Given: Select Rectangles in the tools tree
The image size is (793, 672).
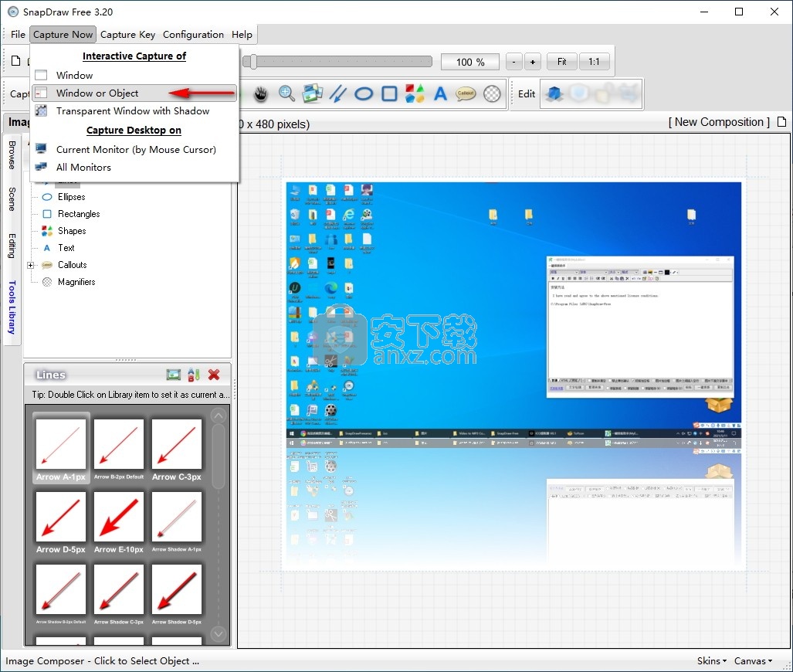Looking at the screenshot, I should tap(79, 214).
